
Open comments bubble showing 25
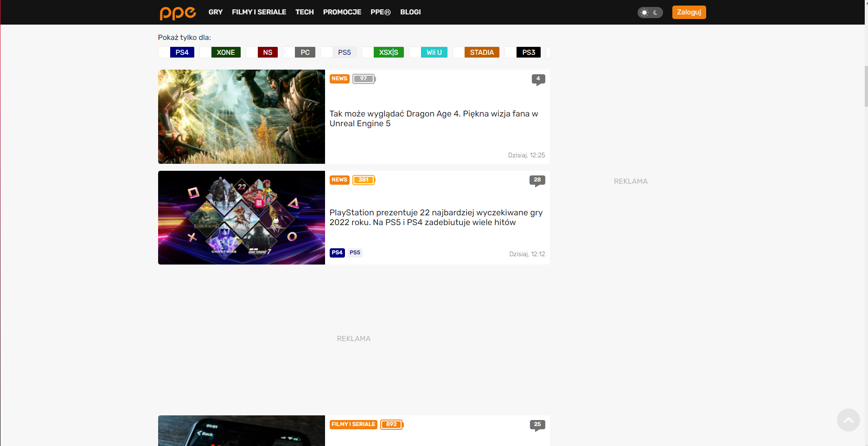537,425
